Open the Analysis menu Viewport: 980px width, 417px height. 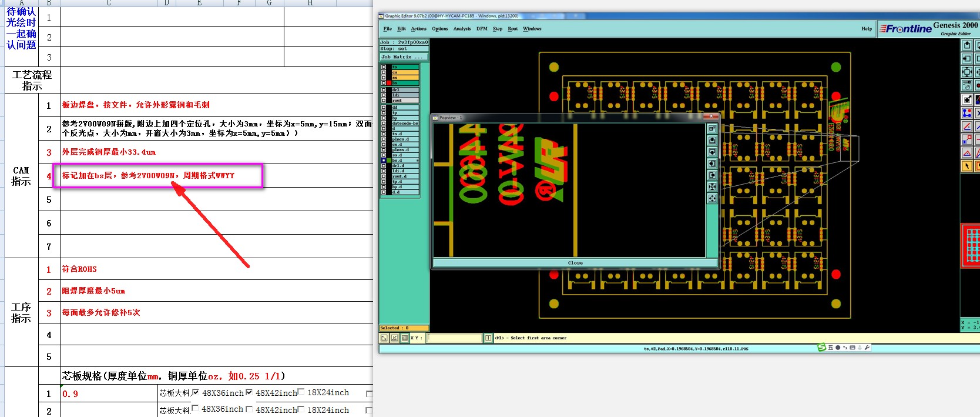pyautogui.click(x=462, y=28)
